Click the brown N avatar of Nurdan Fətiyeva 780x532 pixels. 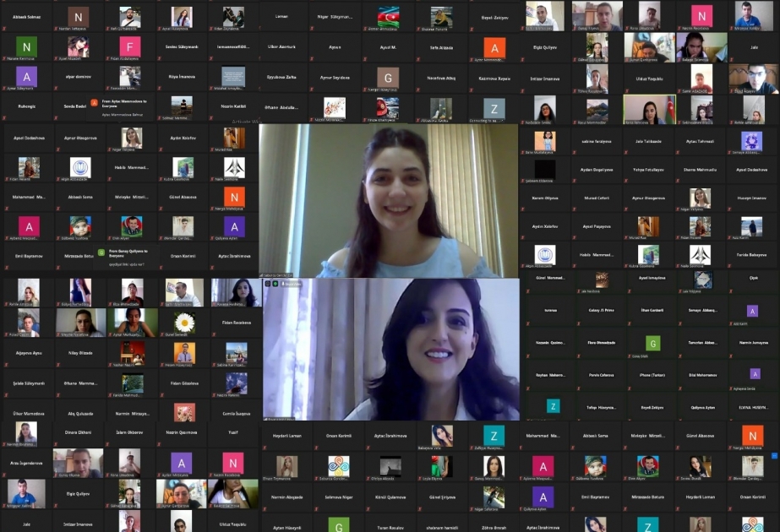click(x=78, y=18)
